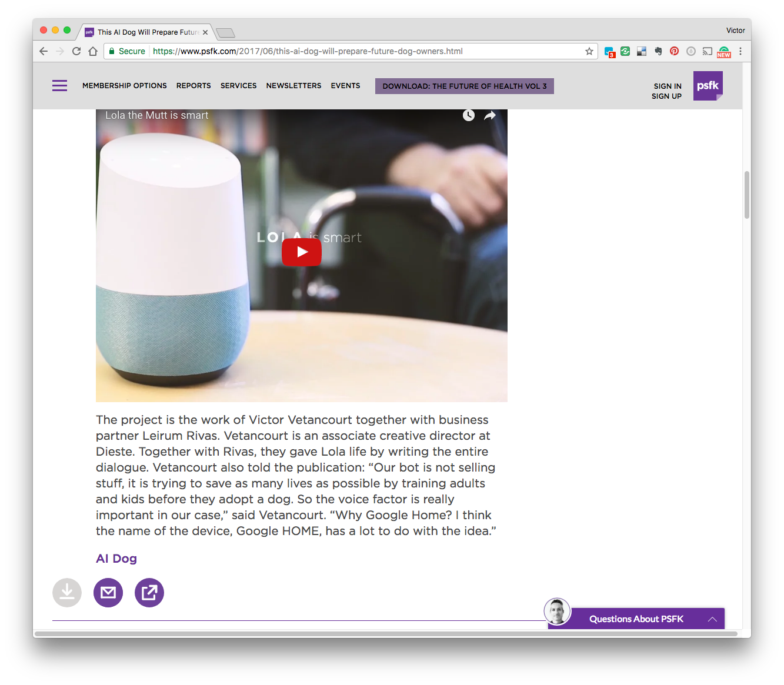Image resolution: width=784 pixels, height=685 pixels.
Task: Open the purple hamburger menu
Action: pos(59,86)
